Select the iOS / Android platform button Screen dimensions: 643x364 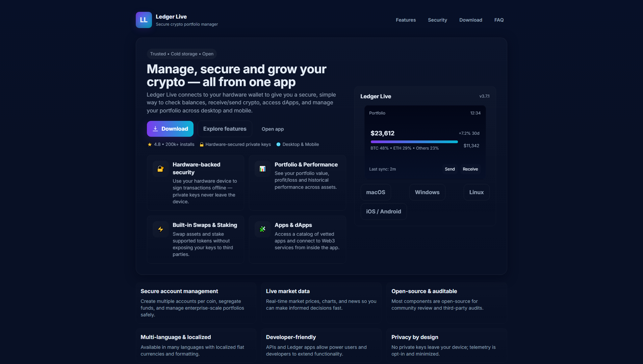click(384, 212)
